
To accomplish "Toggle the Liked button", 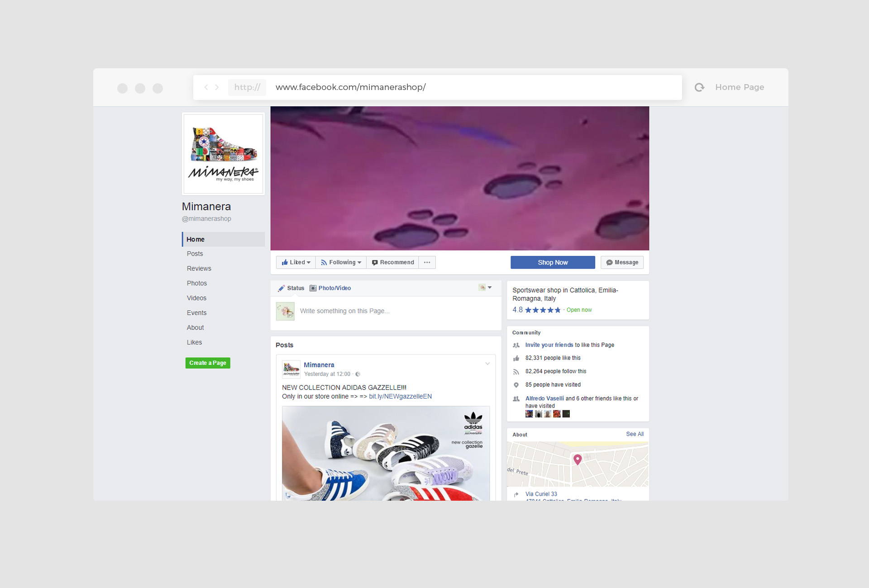I will [296, 262].
